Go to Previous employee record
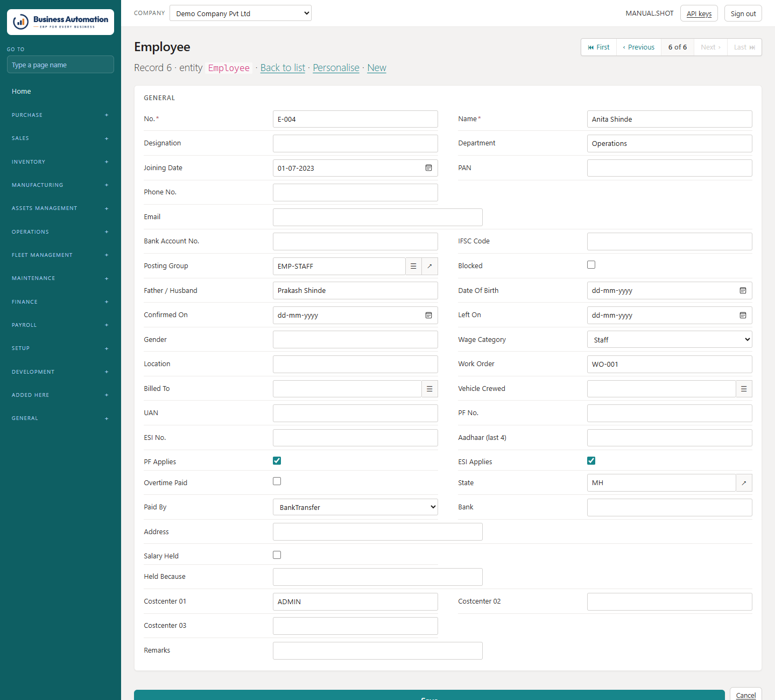The width and height of the screenshot is (775, 700). (x=639, y=47)
